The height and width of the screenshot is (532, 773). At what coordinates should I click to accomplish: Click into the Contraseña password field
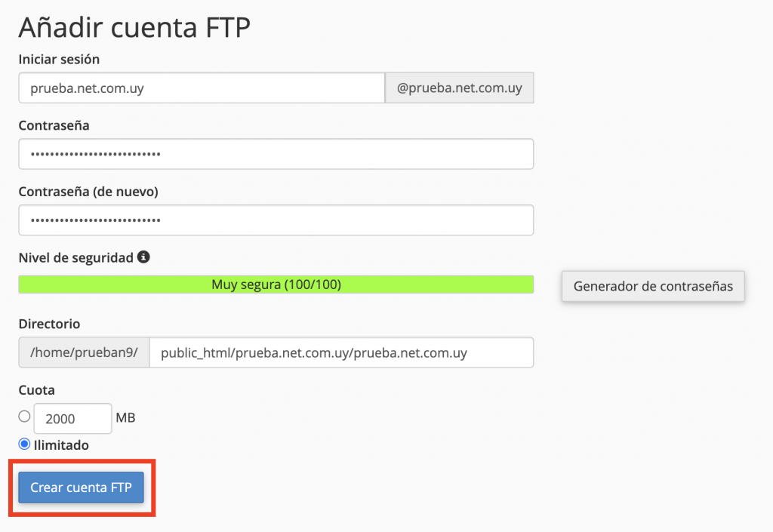click(276, 154)
